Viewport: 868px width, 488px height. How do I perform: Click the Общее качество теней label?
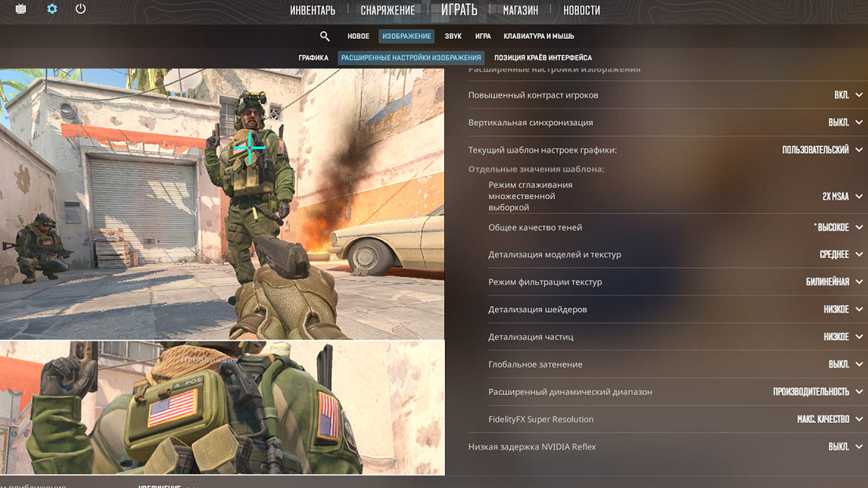click(x=535, y=227)
